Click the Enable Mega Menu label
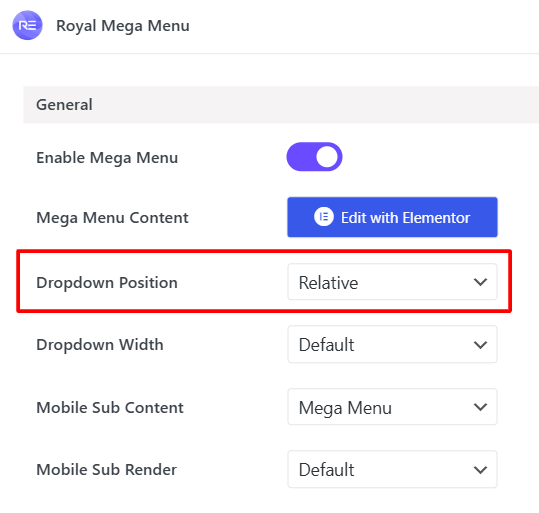 pyautogui.click(x=107, y=158)
